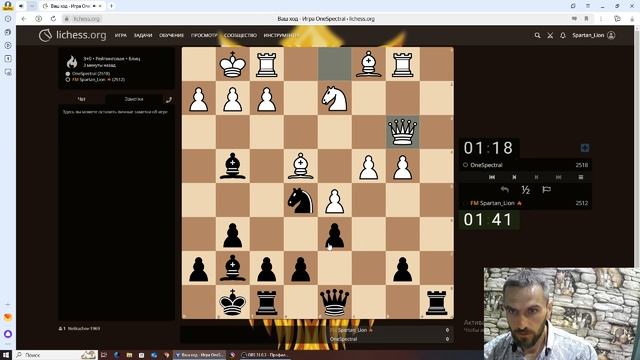Switch to the Заметки notes tab
640x360 pixels.
click(133, 99)
